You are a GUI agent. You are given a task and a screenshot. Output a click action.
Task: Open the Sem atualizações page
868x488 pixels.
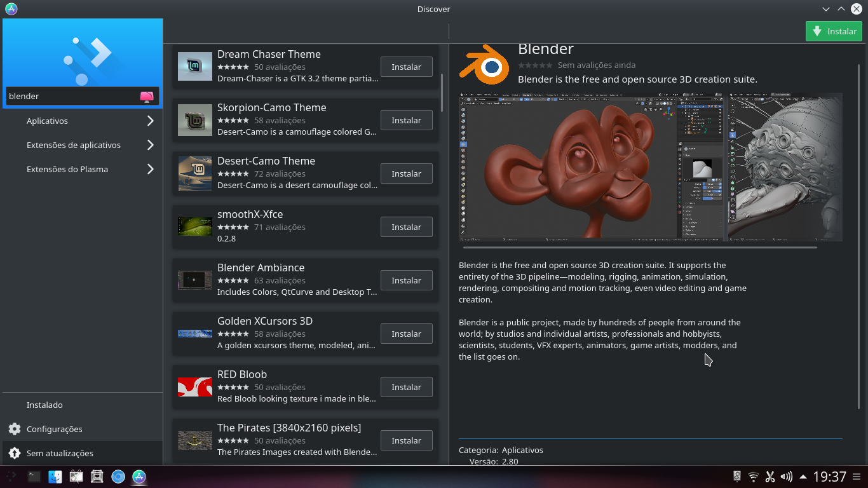tap(83, 453)
